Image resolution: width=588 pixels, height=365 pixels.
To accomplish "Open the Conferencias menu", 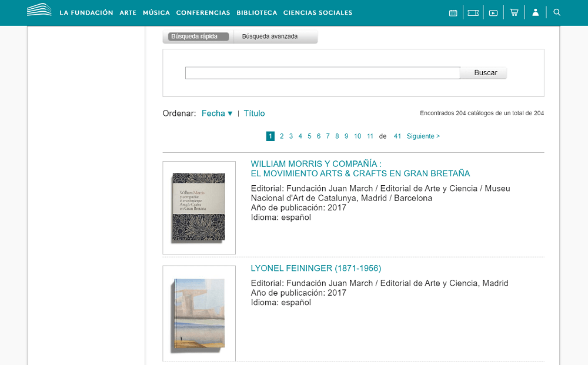I will (x=203, y=13).
